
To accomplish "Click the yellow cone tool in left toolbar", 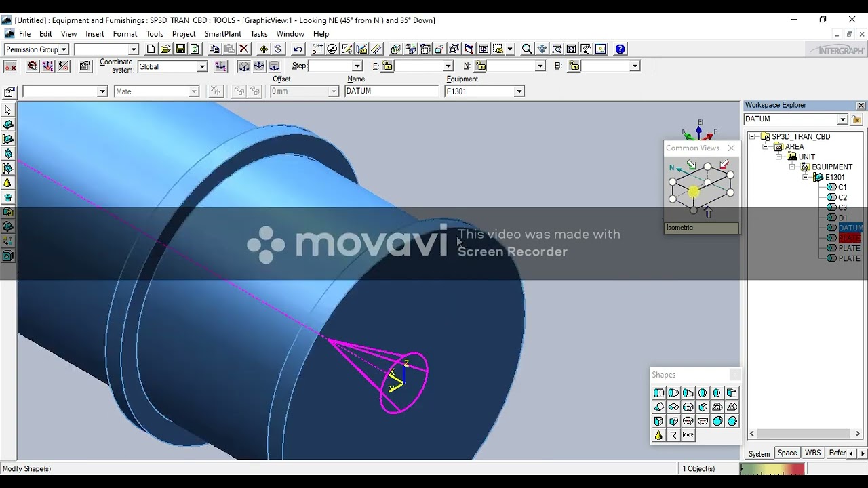I will [x=8, y=183].
